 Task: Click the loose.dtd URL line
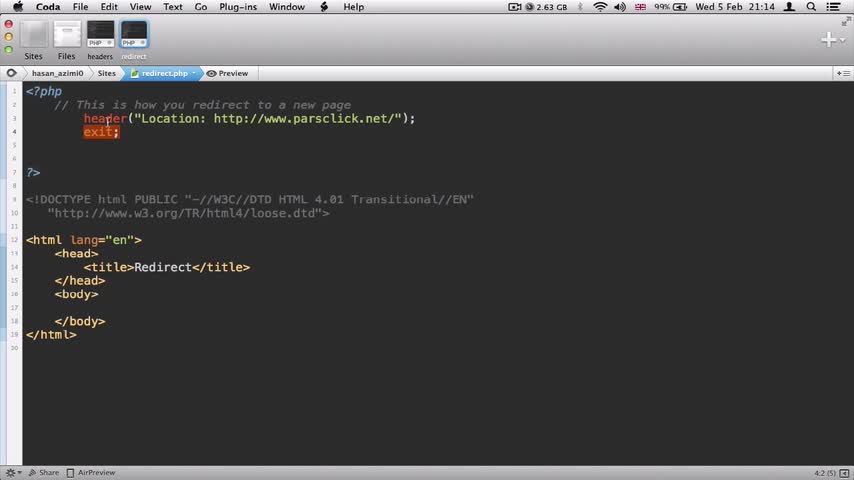click(188, 213)
